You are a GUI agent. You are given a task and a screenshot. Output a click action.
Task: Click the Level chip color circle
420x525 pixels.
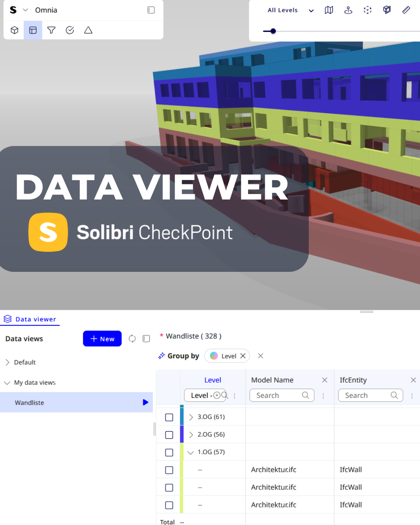tap(214, 356)
